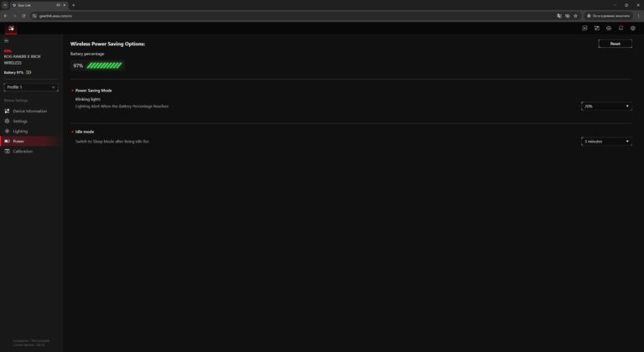Viewport: 644px width, 352px height.
Task: Open the idle sleep minutes dropdown
Action: [x=606, y=142]
